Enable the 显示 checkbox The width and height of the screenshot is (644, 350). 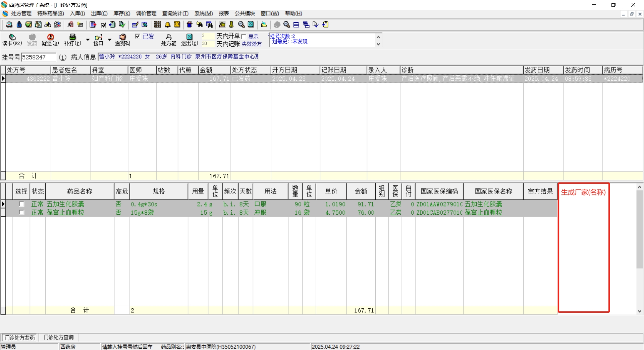(244, 37)
